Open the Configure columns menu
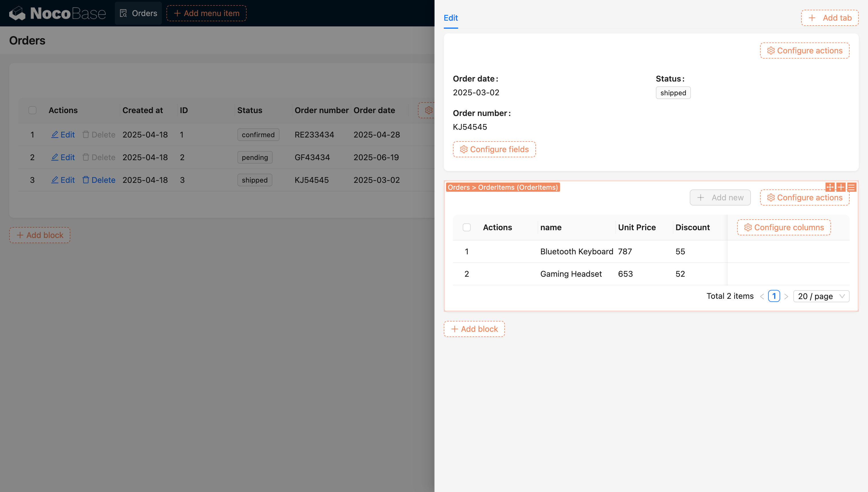 click(x=784, y=227)
